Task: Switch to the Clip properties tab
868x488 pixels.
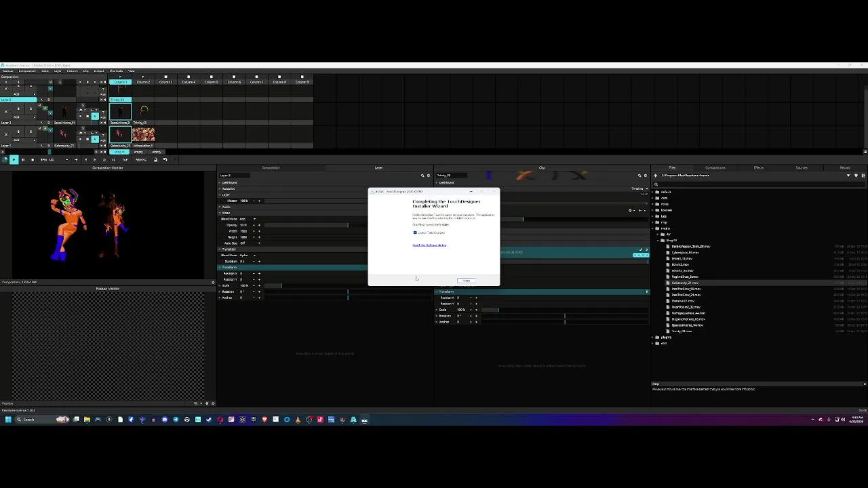Action: tap(542, 167)
